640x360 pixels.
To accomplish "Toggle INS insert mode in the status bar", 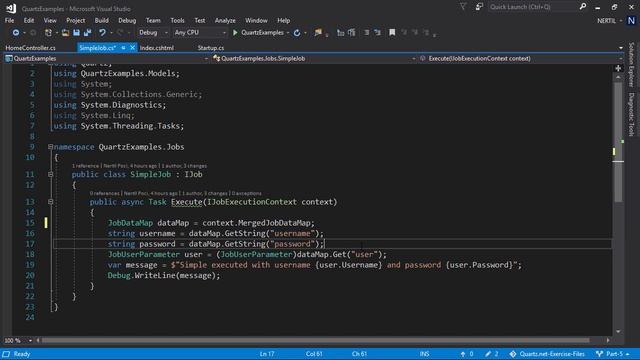I will point(424,354).
